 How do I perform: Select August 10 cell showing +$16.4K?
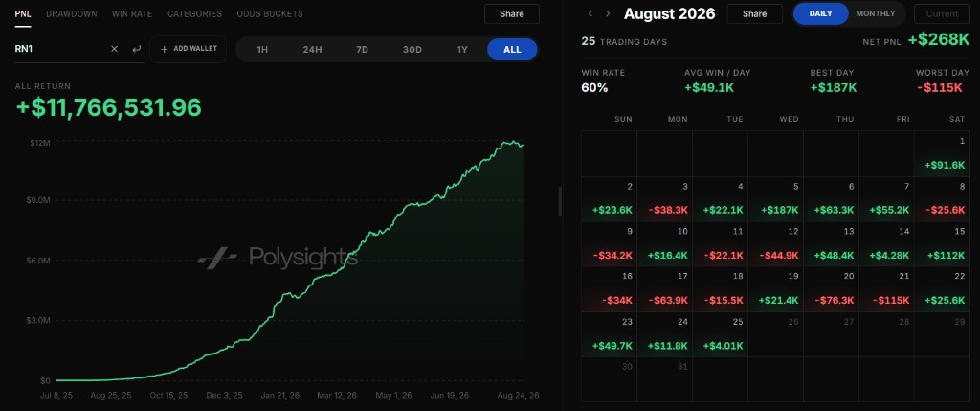click(x=664, y=244)
